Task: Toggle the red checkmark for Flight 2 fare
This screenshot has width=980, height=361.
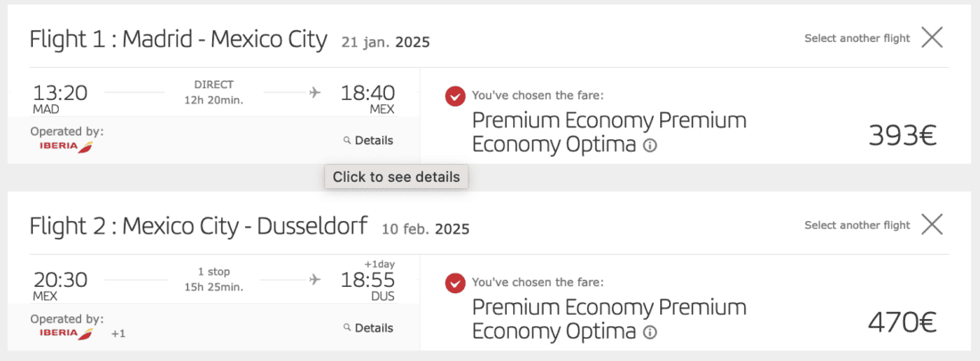Action: (x=455, y=283)
